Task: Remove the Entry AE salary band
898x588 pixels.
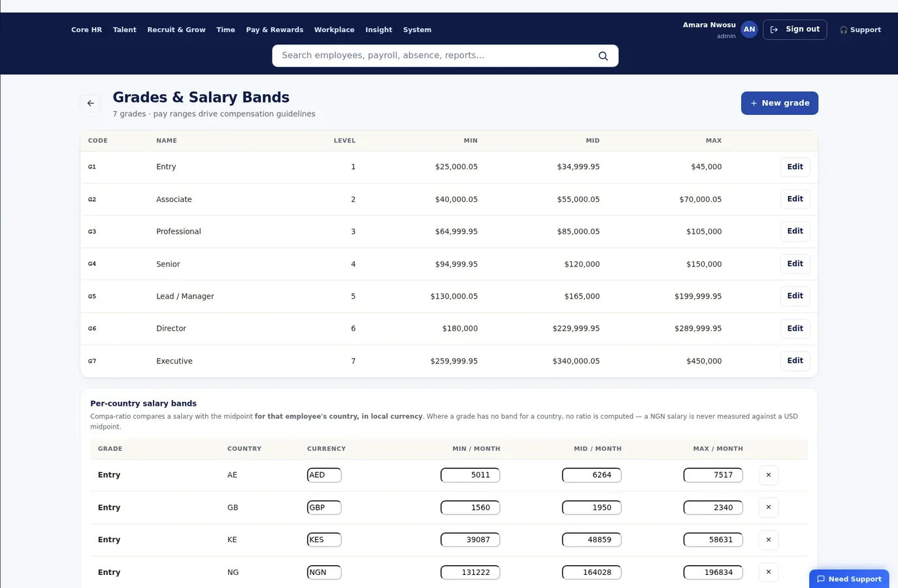Action: click(x=769, y=475)
